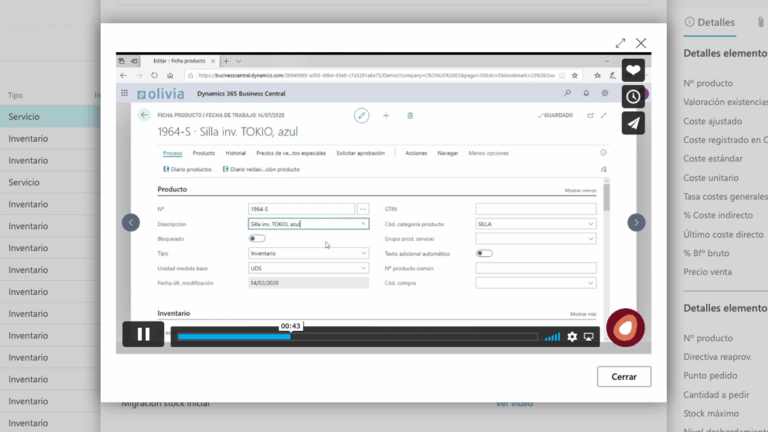
Task: Click the plus new record icon
Action: (x=386, y=116)
